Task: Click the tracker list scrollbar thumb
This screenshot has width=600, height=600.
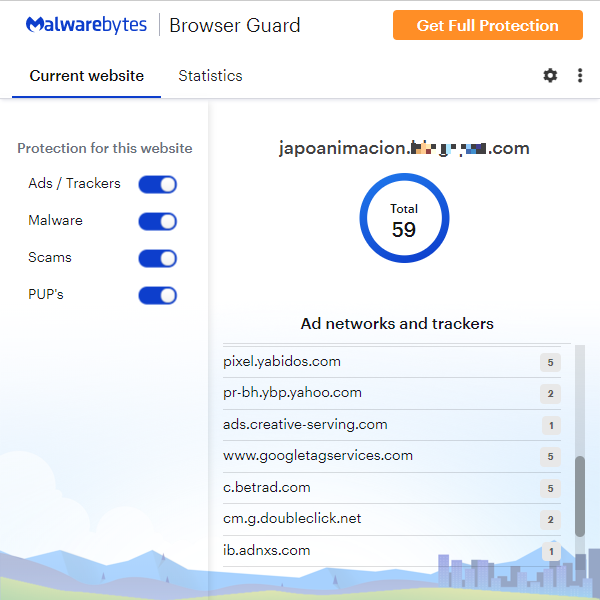Action: tap(580, 496)
